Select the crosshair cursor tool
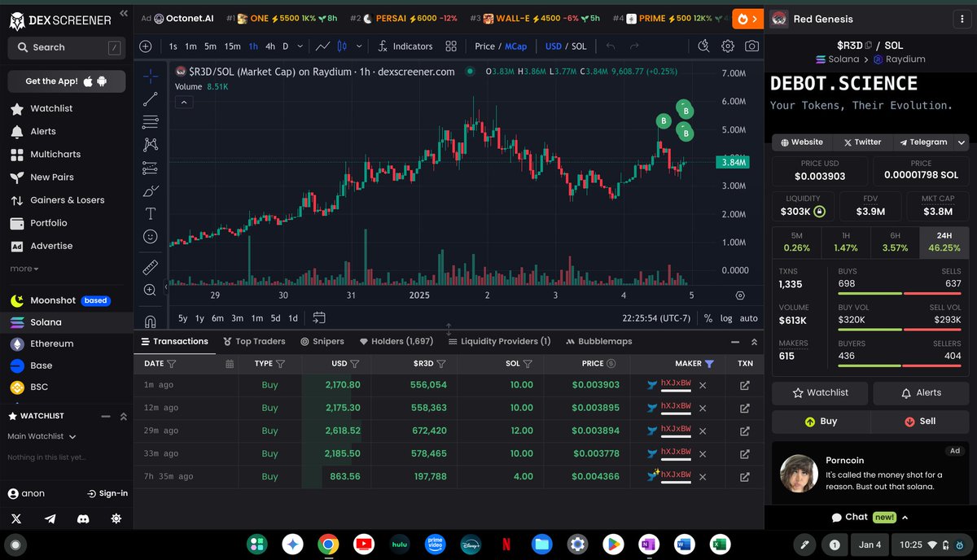977x560 pixels. [x=151, y=77]
